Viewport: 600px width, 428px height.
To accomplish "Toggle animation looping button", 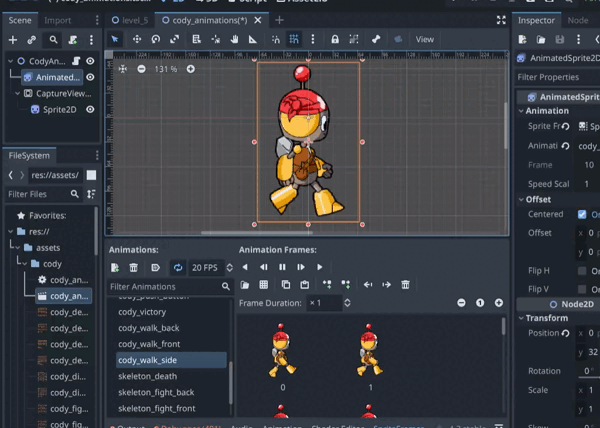I will coord(178,267).
